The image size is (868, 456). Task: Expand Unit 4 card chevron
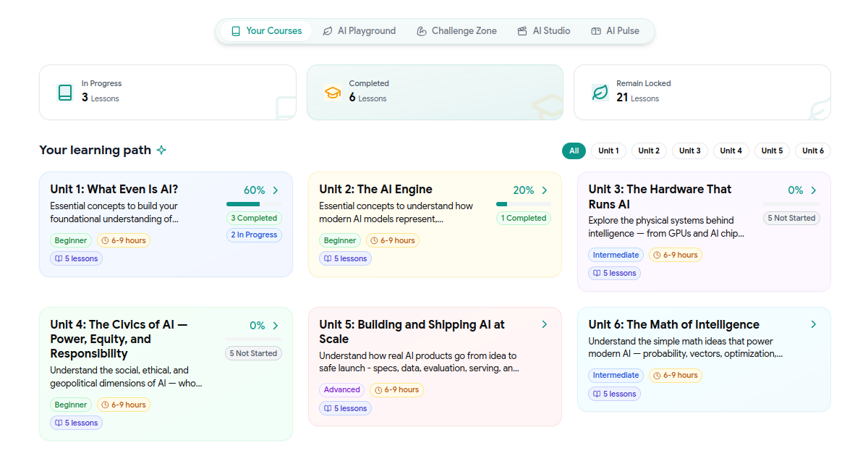(276, 326)
